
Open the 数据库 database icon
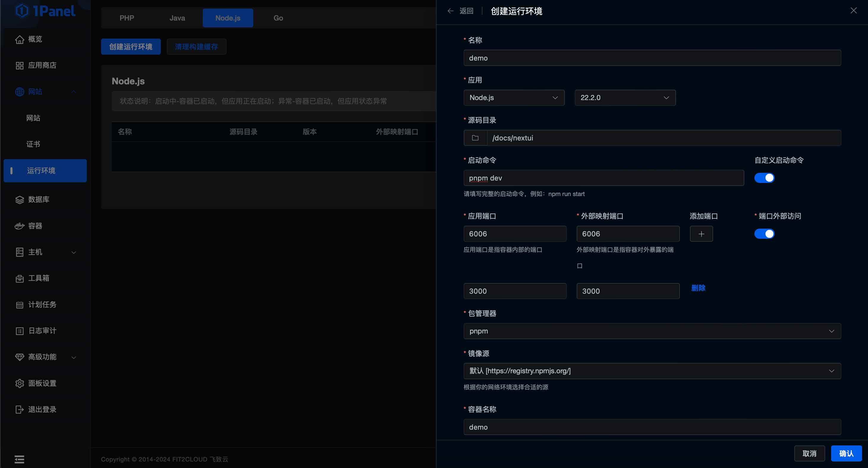20,200
